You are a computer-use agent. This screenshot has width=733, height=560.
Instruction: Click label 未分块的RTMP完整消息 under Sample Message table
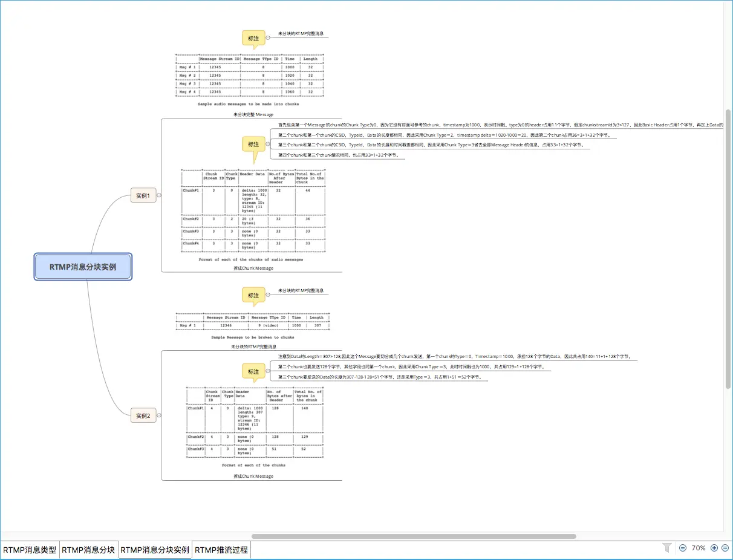[x=253, y=347]
